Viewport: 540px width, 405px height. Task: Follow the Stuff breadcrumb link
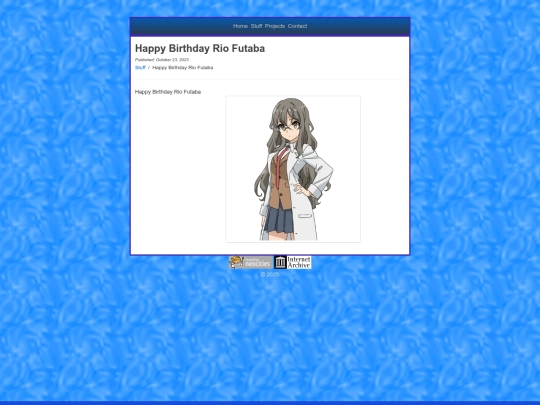[140, 68]
